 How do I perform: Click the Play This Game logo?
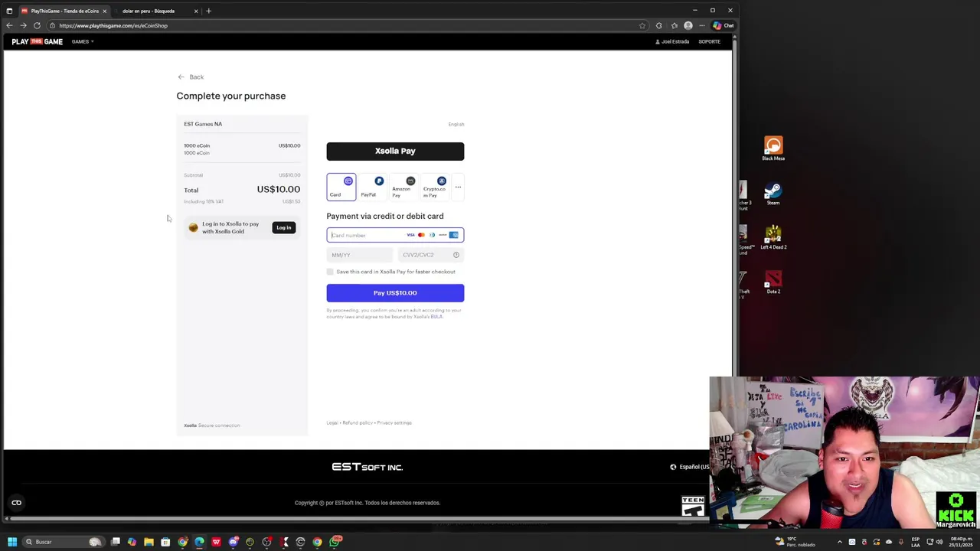pyautogui.click(x=37, y=41)
